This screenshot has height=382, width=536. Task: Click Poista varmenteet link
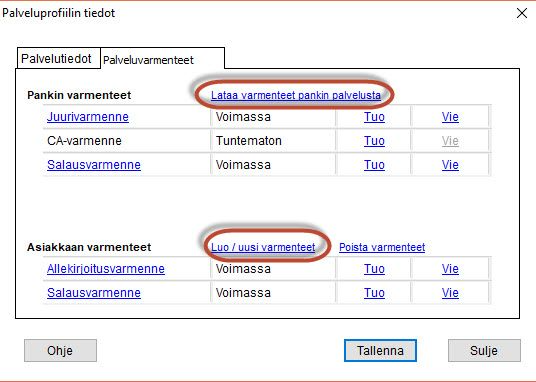[382, 247]
